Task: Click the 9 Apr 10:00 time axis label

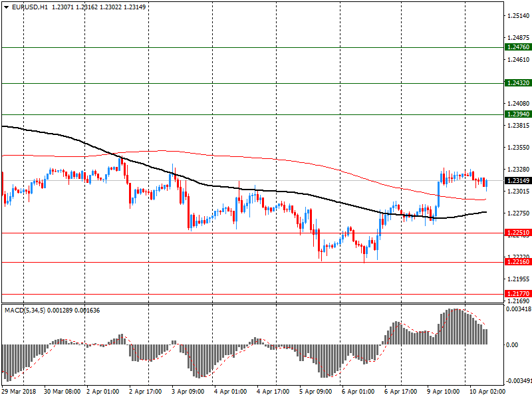Action: (443, 391)
